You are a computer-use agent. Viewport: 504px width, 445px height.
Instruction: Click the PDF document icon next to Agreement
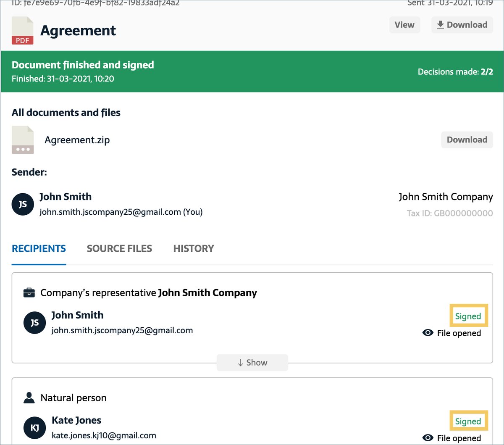click(22, 30)
